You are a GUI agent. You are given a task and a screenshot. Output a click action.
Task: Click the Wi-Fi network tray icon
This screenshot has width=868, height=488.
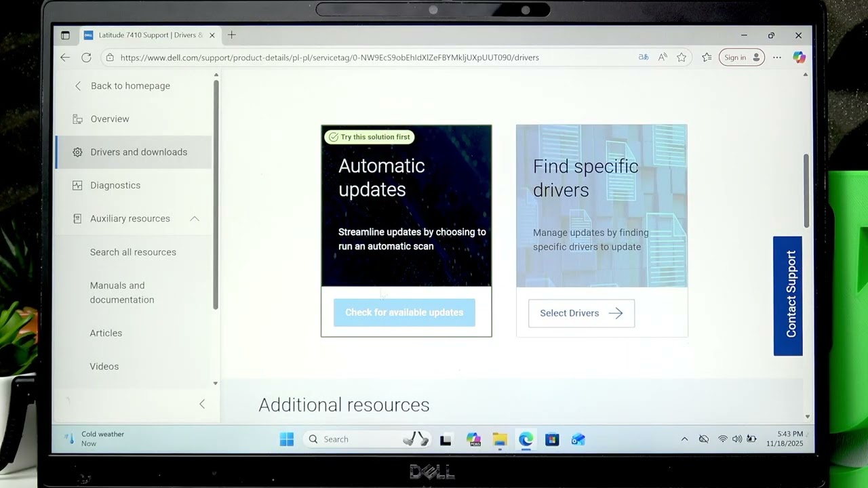tap(722, 439)
